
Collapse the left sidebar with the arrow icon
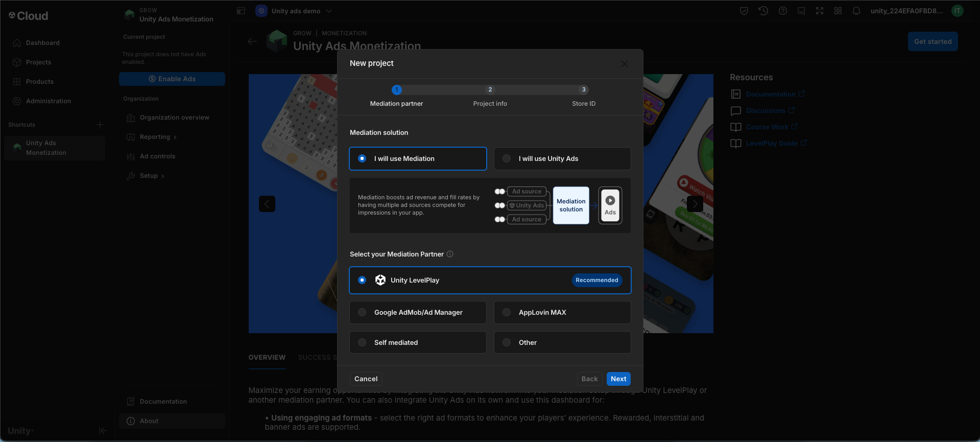click(103, 431)
